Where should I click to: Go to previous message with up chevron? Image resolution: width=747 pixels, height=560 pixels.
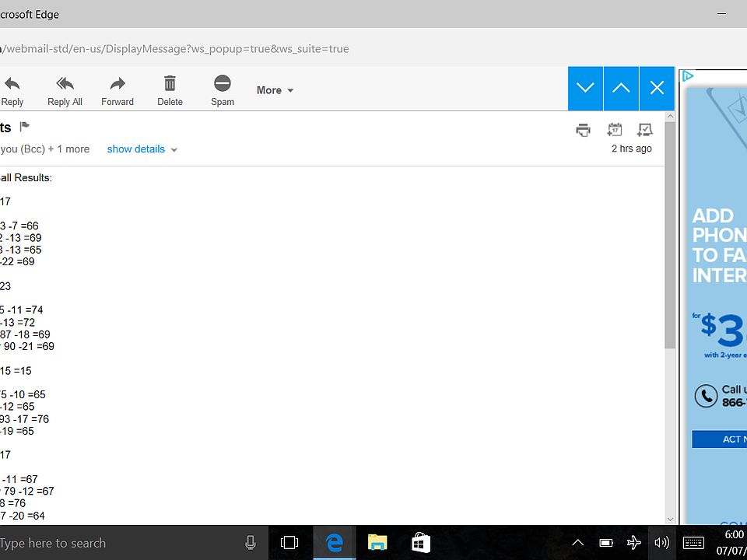tap(621, 89)
